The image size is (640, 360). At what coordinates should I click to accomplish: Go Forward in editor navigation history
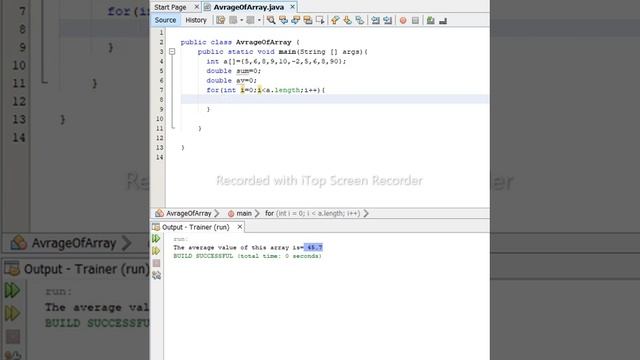coord(251,20)
